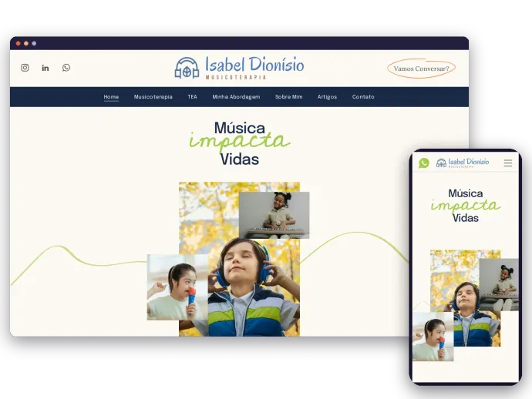The height and width of the screenshot is (399, 532).
Task: Click photo of girl playing keyboard on desktop
Action: click(274, 215)
